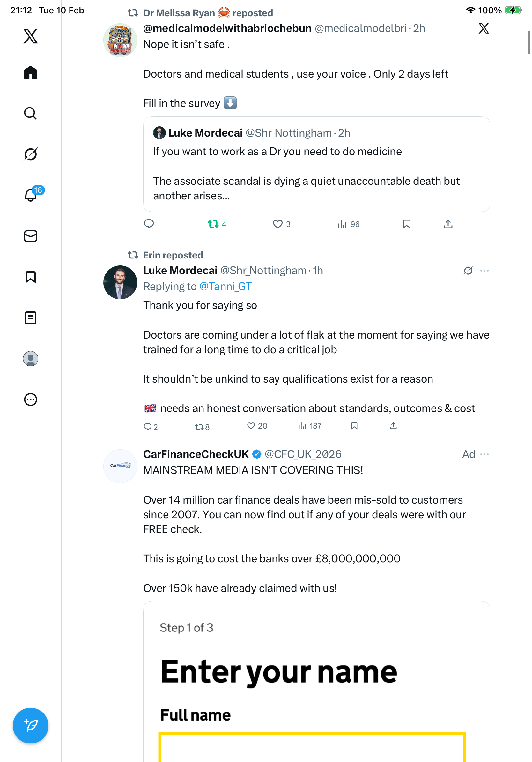Tap the compose new post button
Image resolution: width=532 pixels, height=762 pixels.
click(x=31, y=726)
